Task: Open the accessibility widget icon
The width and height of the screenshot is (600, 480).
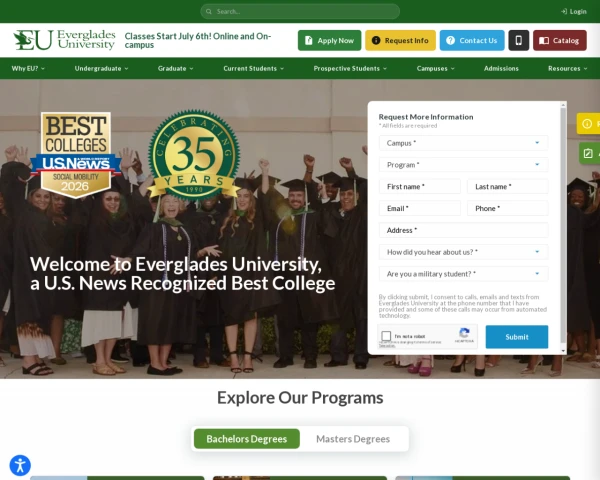Action: [x=20, y=465]
